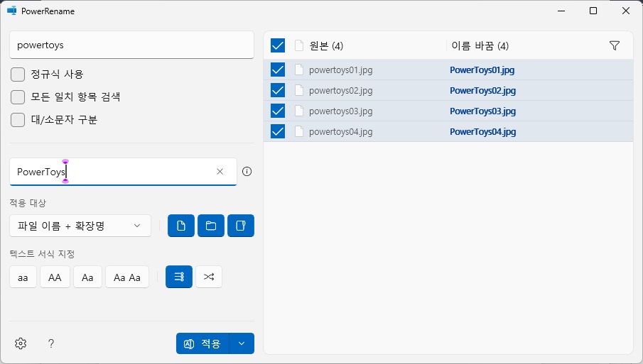Open the filter menu icon
Viewport: 643px width, 364px height.
pyautogui.click(x=615, y=45)
